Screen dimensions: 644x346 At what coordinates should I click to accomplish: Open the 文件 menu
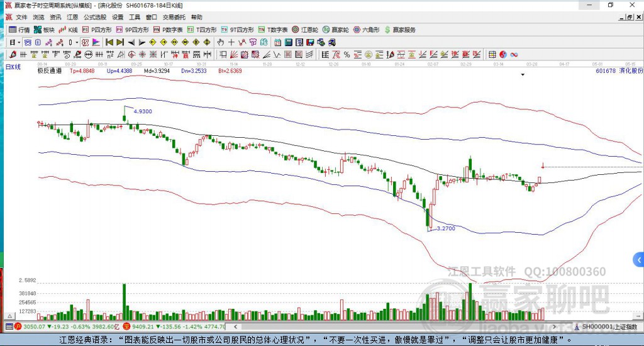[21, 17]
